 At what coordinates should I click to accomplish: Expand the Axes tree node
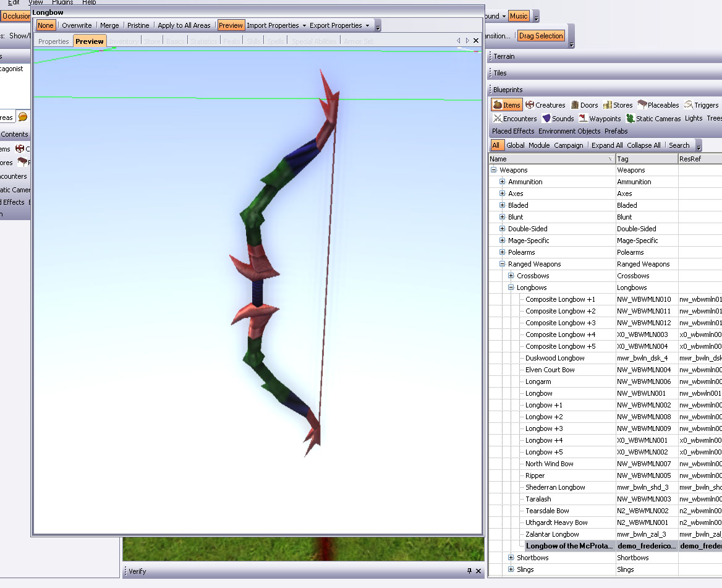click(503, 194)
